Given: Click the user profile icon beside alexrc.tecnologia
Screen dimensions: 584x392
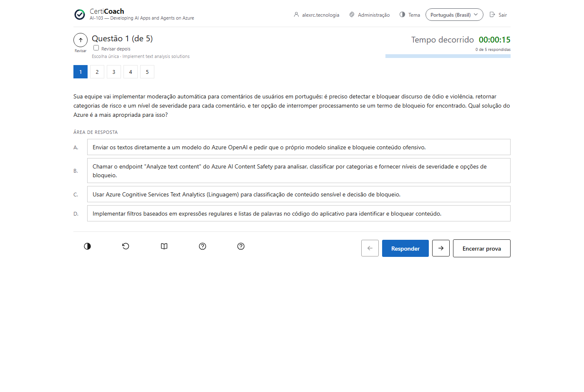Looking at the screenshot, I should click(296, 15).
